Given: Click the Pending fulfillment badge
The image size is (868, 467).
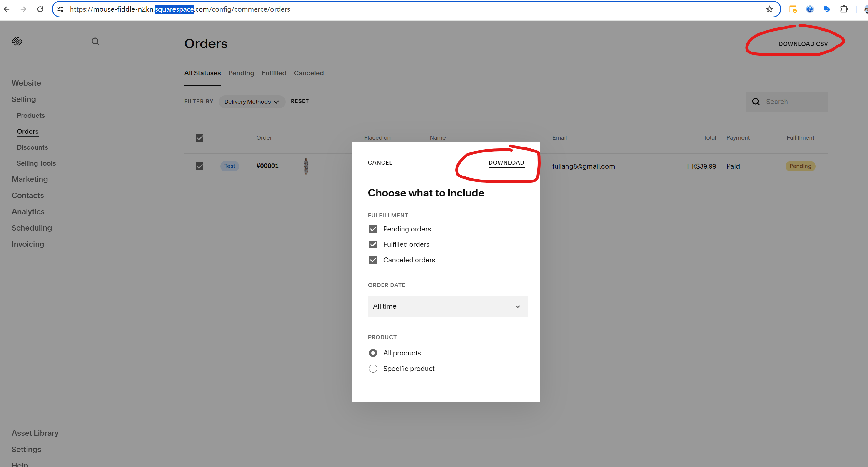Looking at the screenshot, I should click(800, 166).
